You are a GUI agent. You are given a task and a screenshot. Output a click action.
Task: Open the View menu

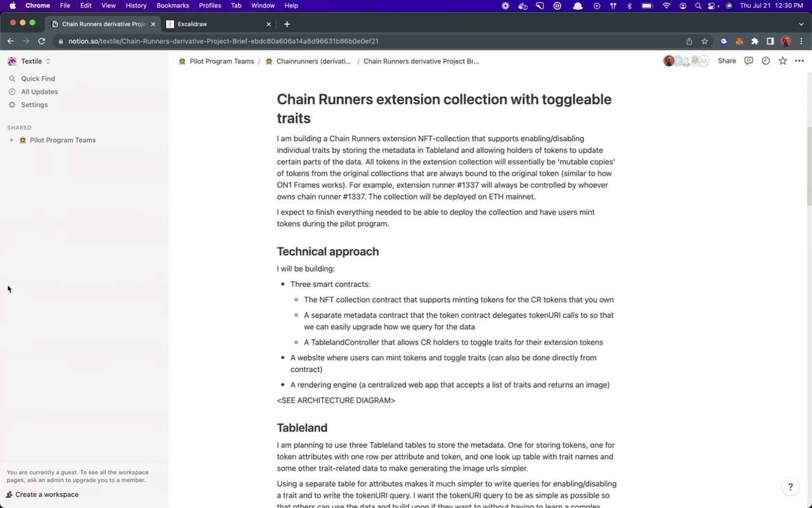click(108, 6)
